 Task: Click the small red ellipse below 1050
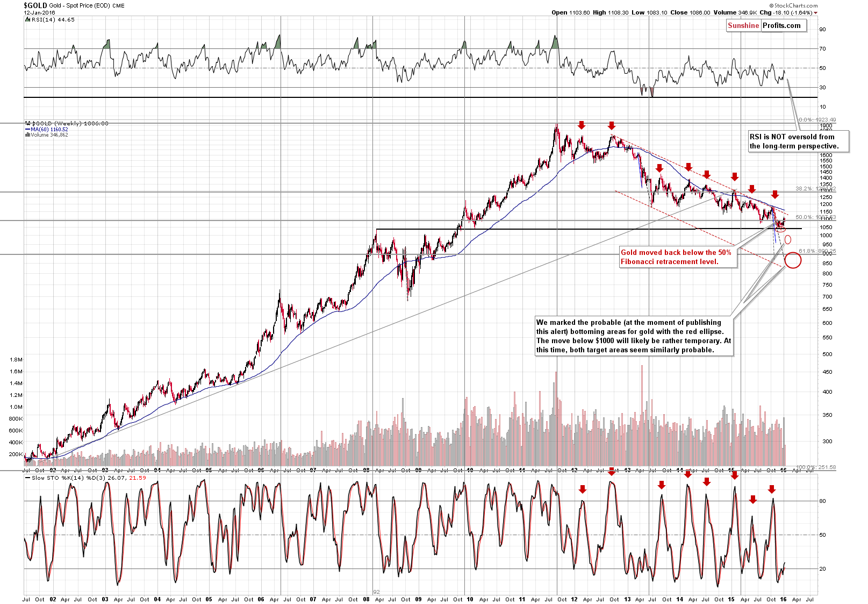pos(788,239)
